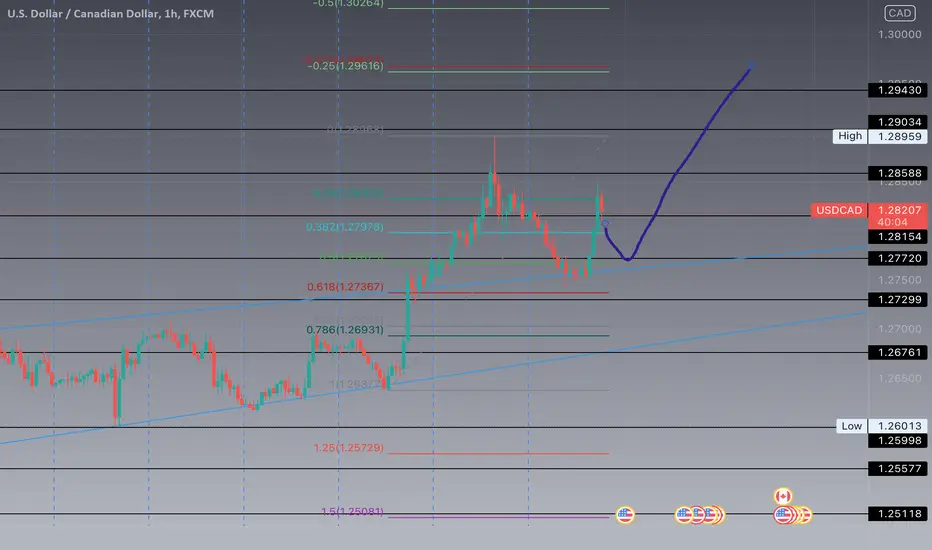Image resolution: width=932 pixels, height=550 pixels.
Task: Click the 0.786(1.26931) Fibonacci label
Action: click(345, 329)
